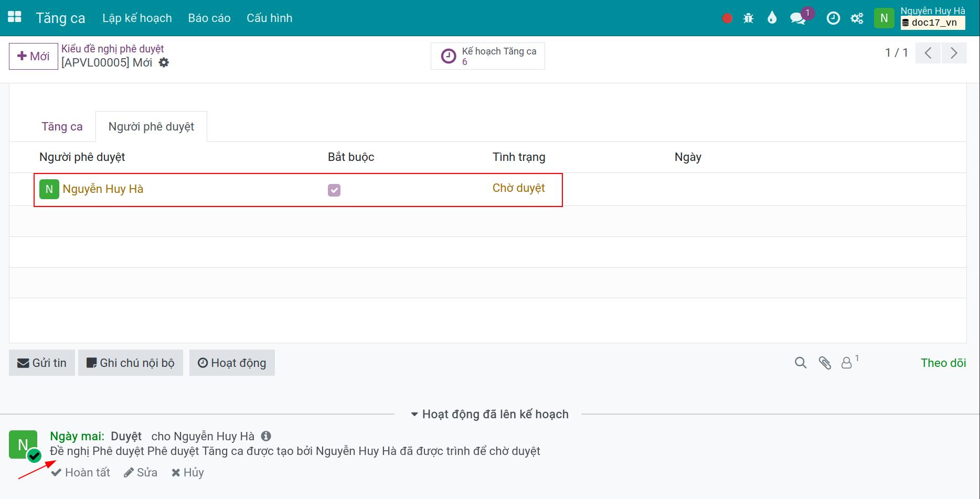Mark activity done with Hoàn tất

pos(81,472)
